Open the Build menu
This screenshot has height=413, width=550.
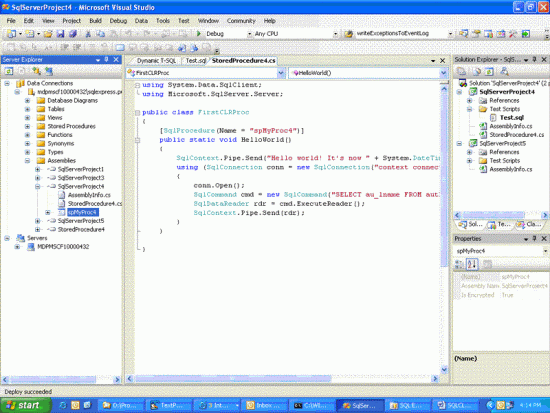coord(95,21)
